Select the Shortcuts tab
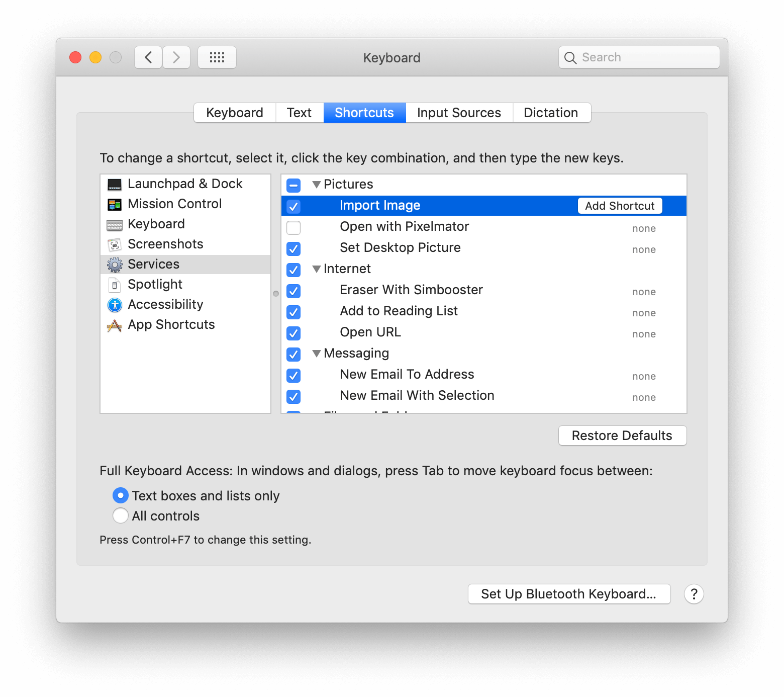The width and height of the screenshot is (784, 697). 364,113
